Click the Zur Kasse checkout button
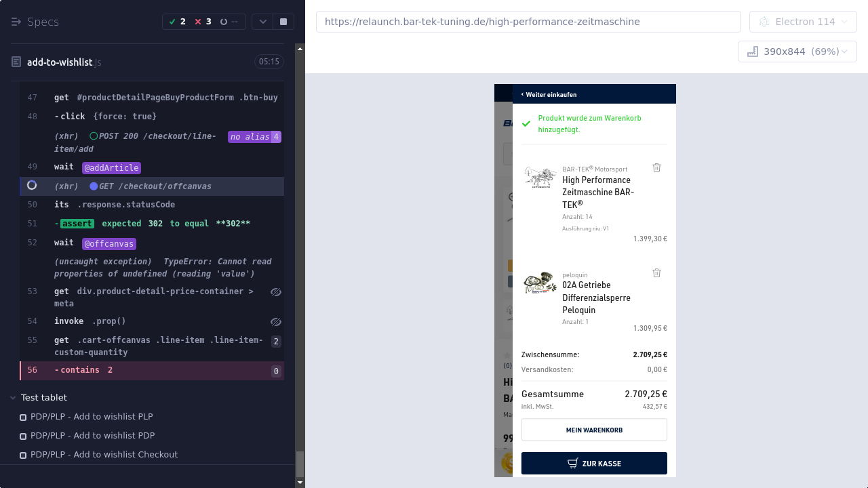Viewport: 868px width, 488px height. (594, 464)
